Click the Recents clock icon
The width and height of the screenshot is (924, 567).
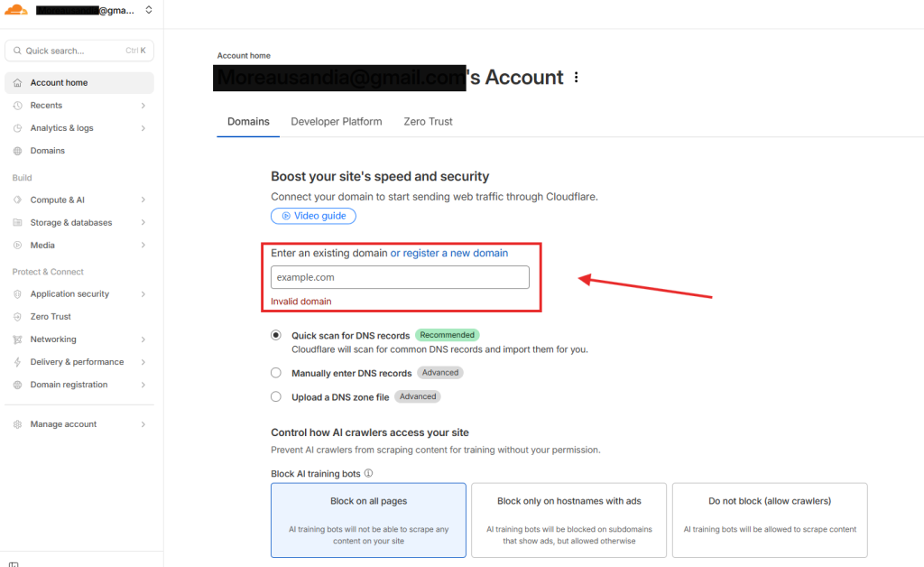click(x=18, y=106)
